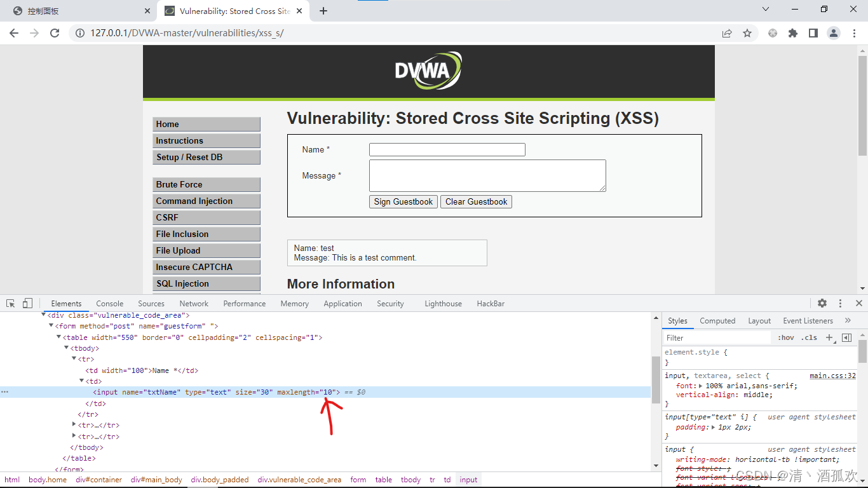
Task: Select div.vulnerable_code_area in breadcrumb
Action: click(x=299, y=480)
